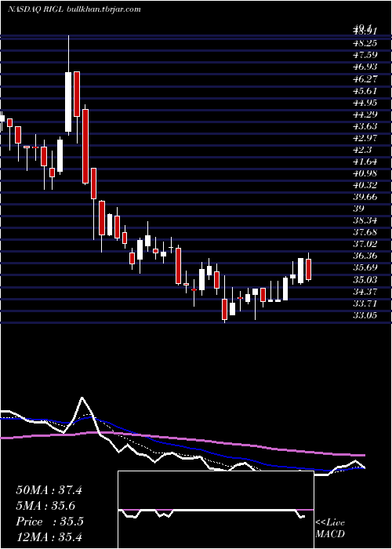Image resolution: width=392 pixels, height=549 pixels.
Task: Click the 44.29 price axis label
Action: 366,115
